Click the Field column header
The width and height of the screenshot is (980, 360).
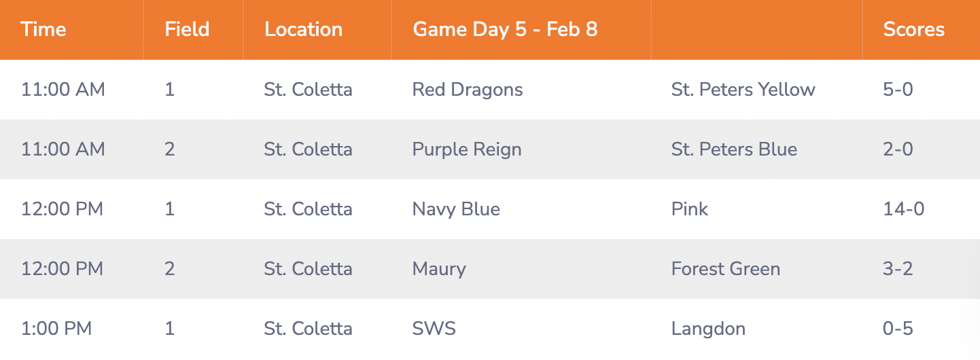[x=187, y=29]
